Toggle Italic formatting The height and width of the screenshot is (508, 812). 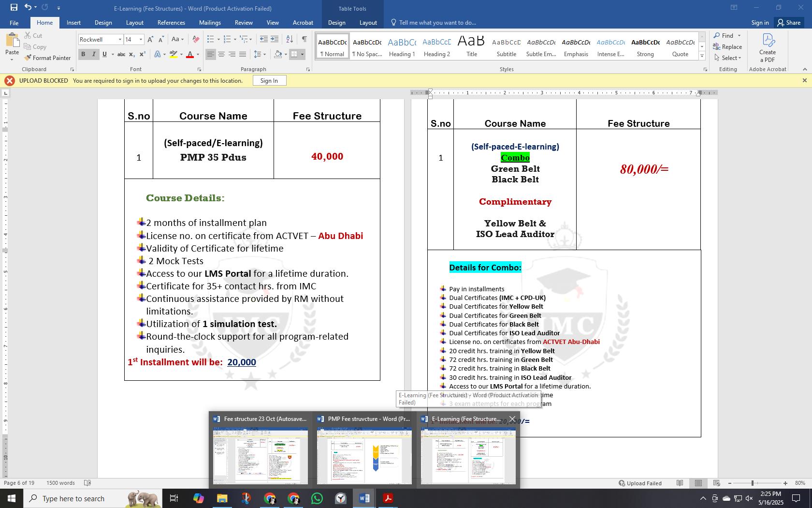click(x=94, y=54)
